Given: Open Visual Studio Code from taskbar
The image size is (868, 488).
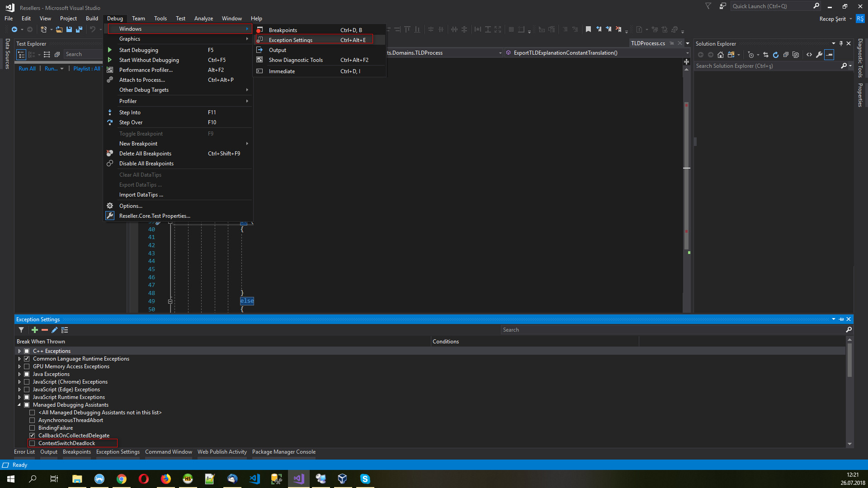Looking at the screenshot, I should 255,479.
